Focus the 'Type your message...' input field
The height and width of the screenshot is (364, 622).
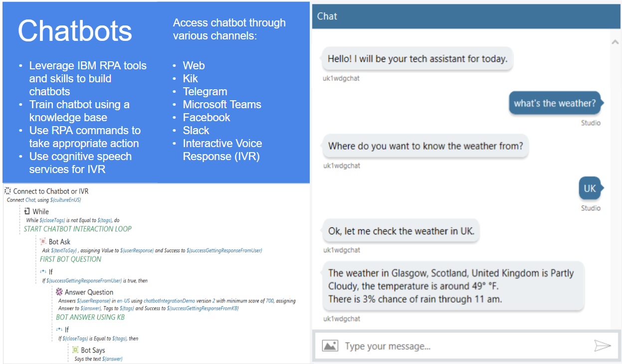[464, 346]
